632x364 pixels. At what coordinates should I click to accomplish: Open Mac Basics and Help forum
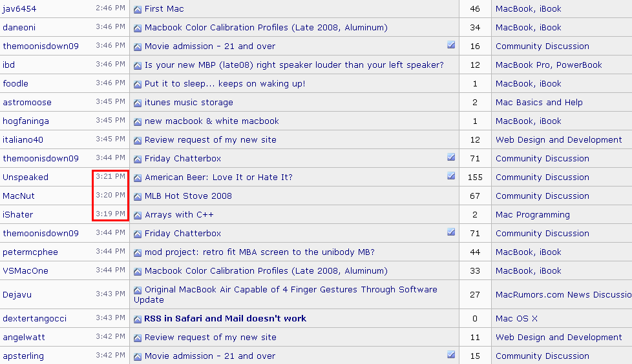[539, 102]
